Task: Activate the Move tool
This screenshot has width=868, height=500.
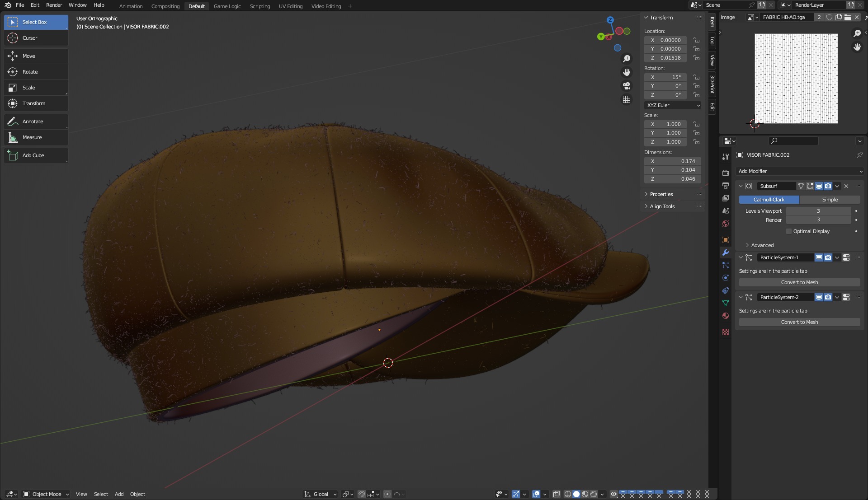Action: 36,56
